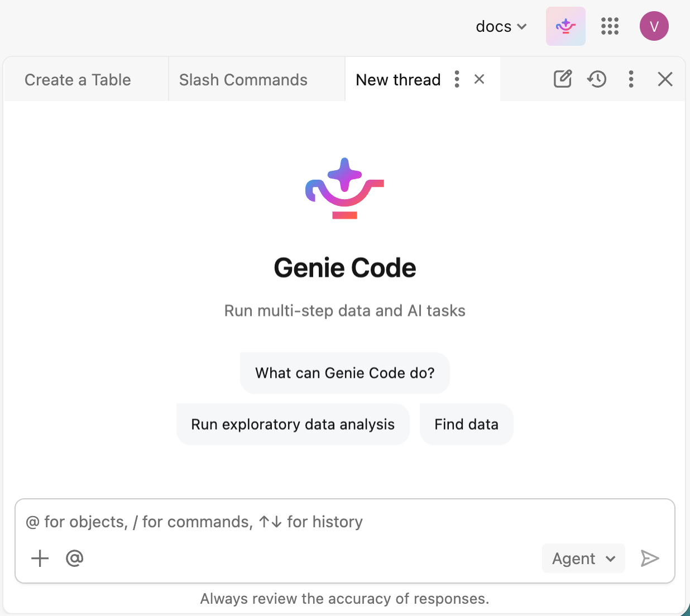Click the @ mention objects icon
The height and width of the screenshot is (616, 690).
point(74,558)
